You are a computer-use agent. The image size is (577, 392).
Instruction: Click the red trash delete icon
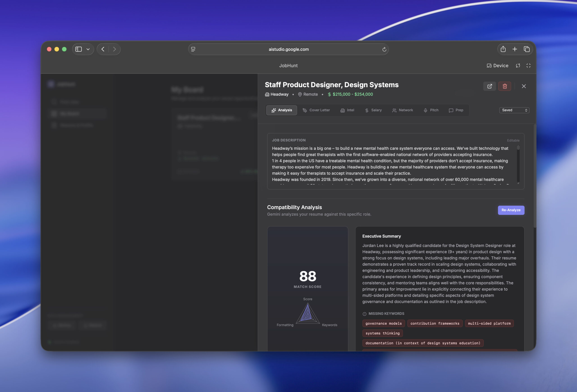(x=504, y=86)
